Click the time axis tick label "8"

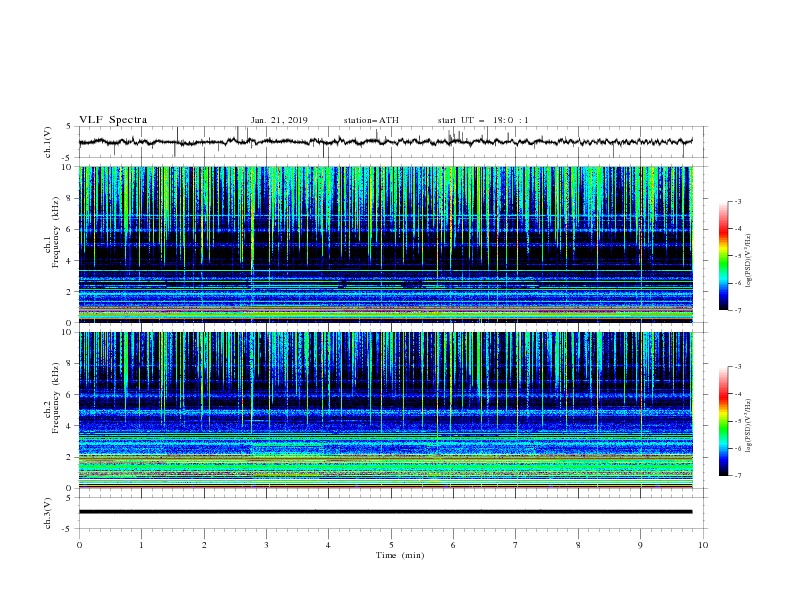point(578,545)
